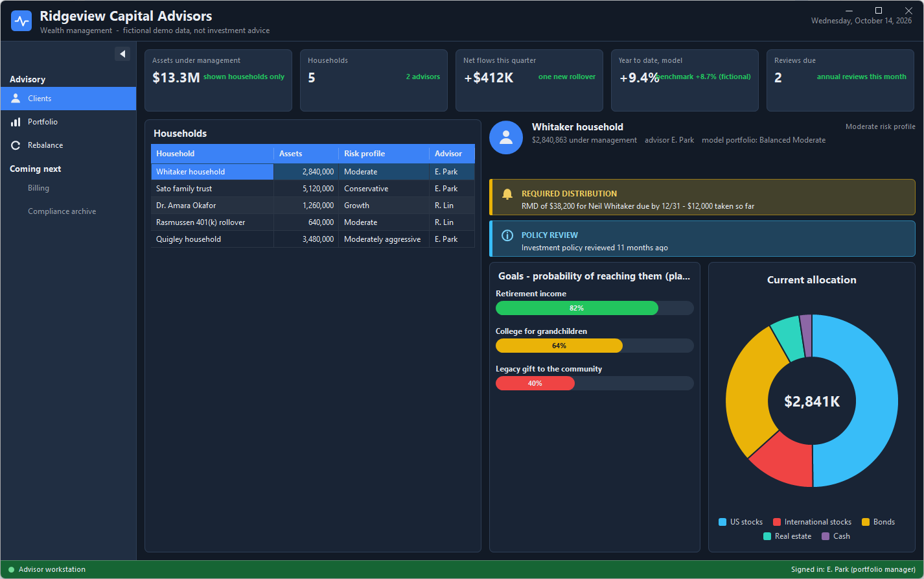Screen dimensions: 924x579
Task: Open the Portfolio section
Action: [x=68, y=122]
